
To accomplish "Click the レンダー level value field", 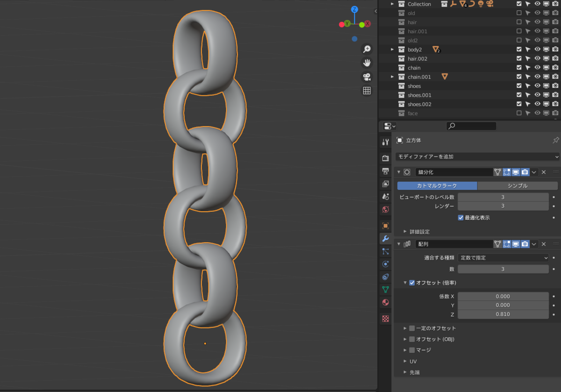I will click(x=503, y=206).
